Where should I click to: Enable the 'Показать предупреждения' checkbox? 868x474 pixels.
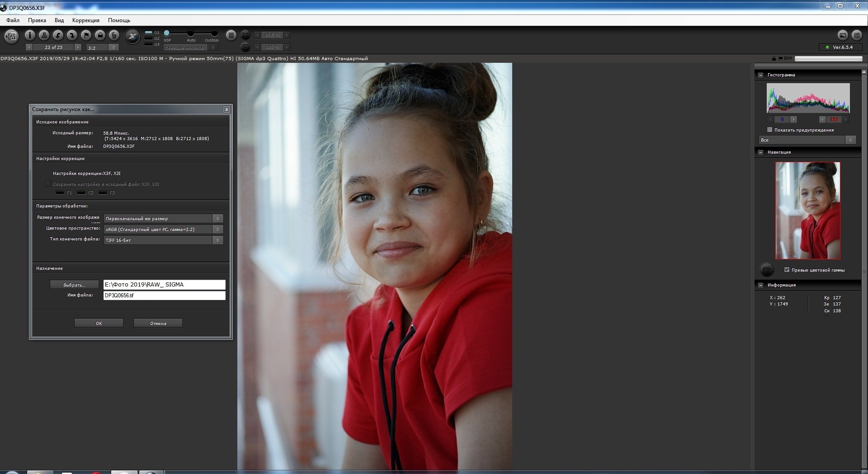770,130
